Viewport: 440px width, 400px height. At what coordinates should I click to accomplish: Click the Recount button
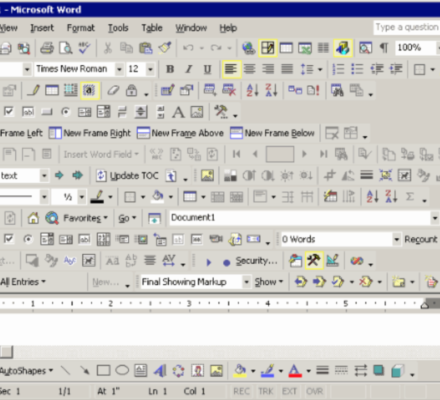pos(421,239)
